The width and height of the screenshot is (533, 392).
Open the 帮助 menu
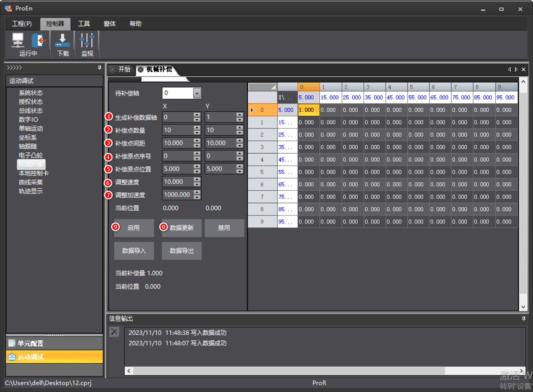(x=136, y=24)
